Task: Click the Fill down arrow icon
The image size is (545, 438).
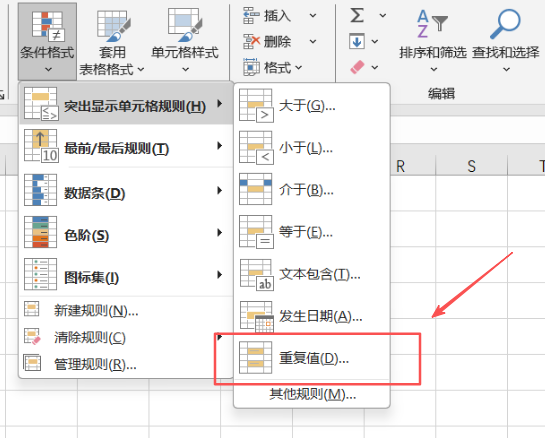Action: [x=357, y=41]
